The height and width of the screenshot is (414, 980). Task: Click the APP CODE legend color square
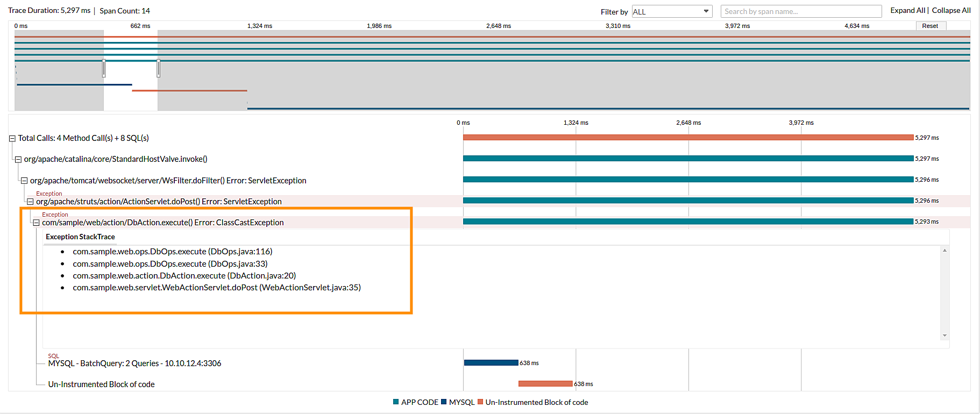pos(396,402)
